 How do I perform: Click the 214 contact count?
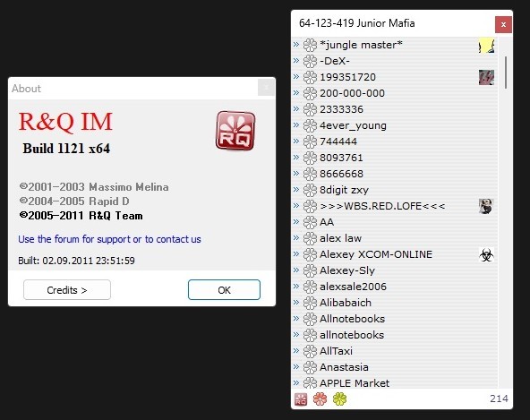[499, 399]
